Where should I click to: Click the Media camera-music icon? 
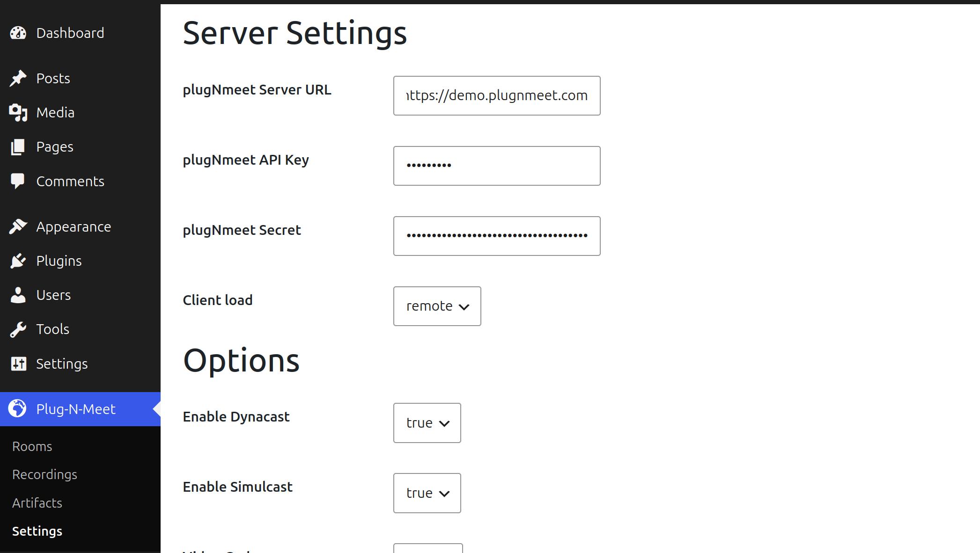[18, 112]
